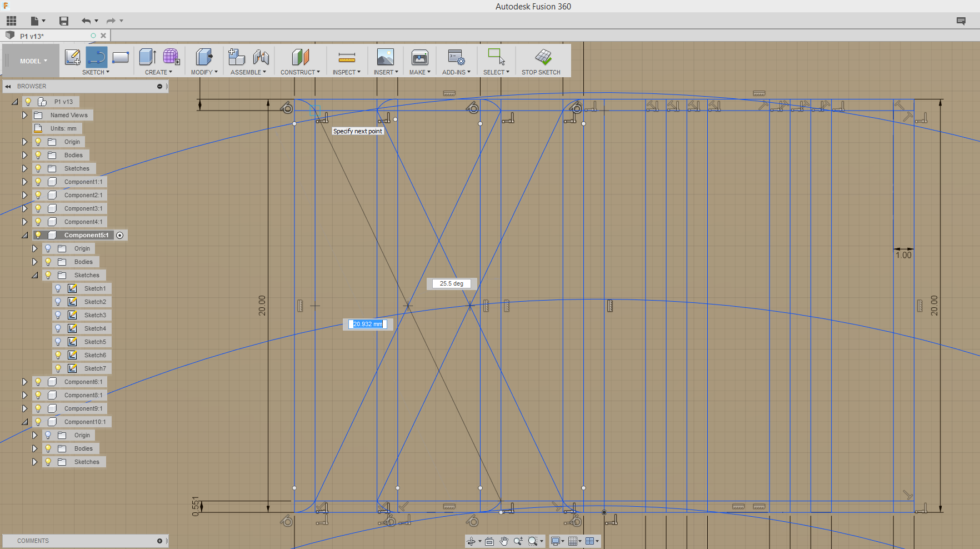This screenshot has width=980, height=549.
Task: Click the Look At icon
Action: click(x=489, y=541)
